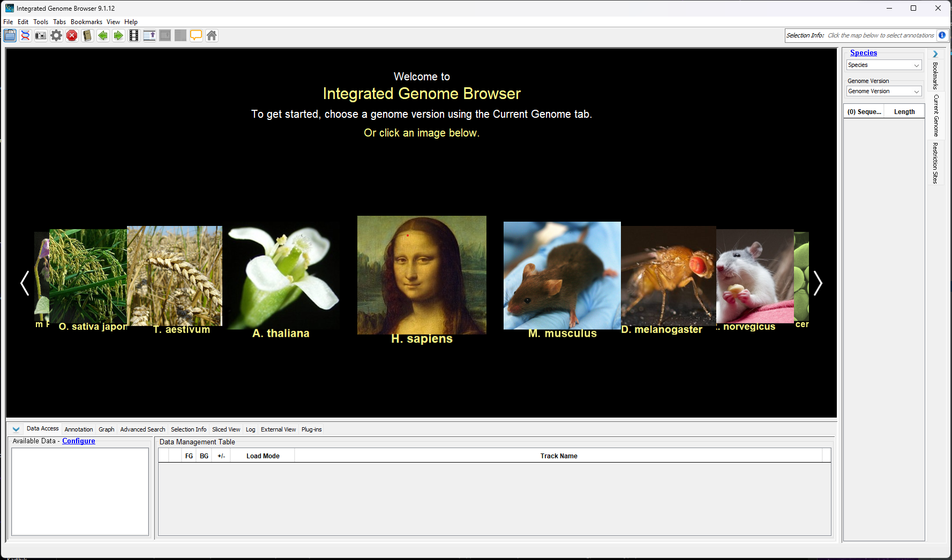Click the film strip toolbar icon
Viewport: 952px width, 560px height.
(134, 36)
